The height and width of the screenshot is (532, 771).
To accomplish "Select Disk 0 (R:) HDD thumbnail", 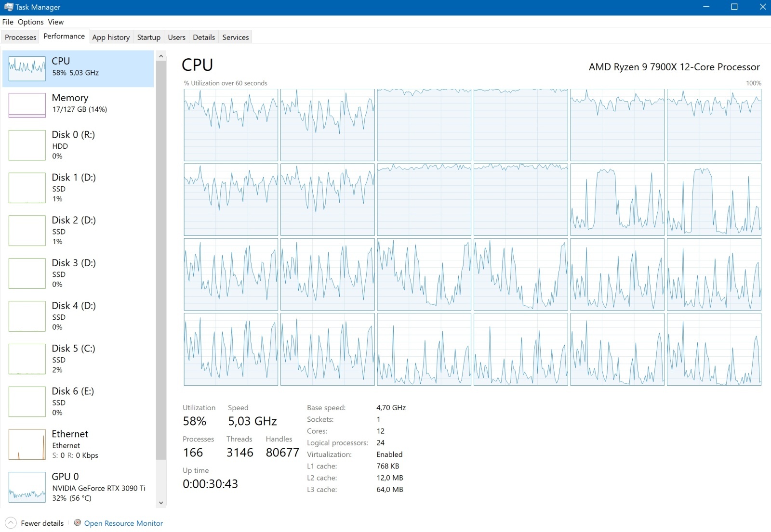I will click(x=27, y=145).
